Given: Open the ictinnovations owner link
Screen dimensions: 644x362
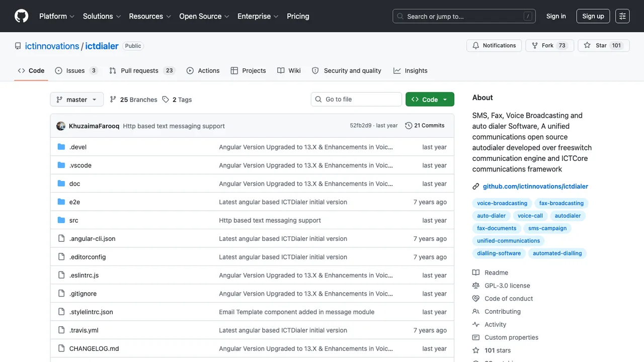Looking at the screenshot, I should pos(52,46).
